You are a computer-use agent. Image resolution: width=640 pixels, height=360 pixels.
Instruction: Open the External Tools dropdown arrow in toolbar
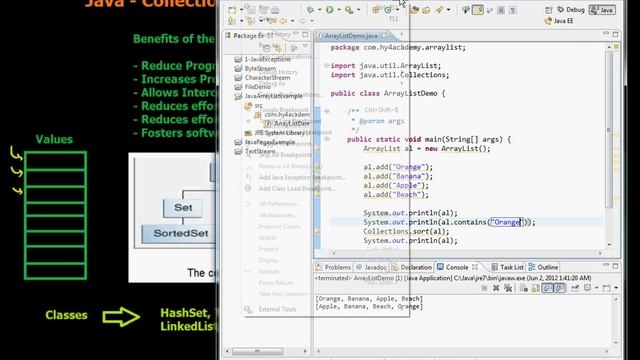(358, 10)
